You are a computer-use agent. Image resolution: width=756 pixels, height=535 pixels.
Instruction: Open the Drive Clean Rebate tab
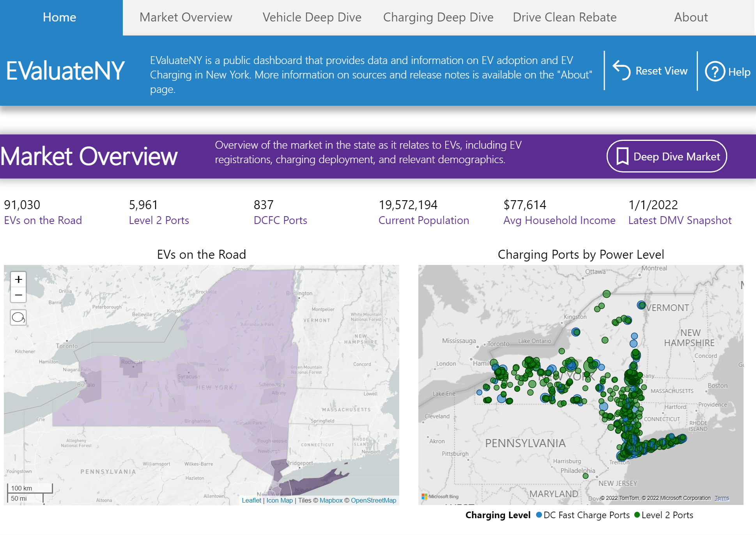pyautogui.click(x=565, y=18)
